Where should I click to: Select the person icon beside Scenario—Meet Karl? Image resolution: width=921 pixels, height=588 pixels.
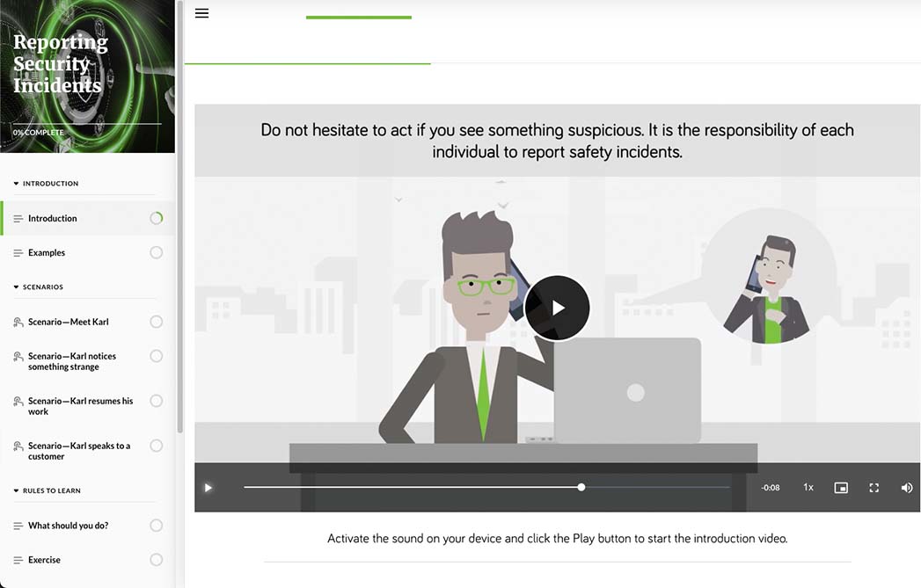coord(17,322)
